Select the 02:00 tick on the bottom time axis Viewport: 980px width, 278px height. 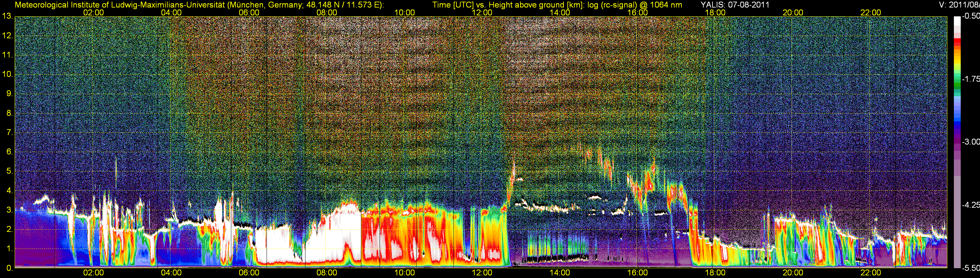pos(93,273)
